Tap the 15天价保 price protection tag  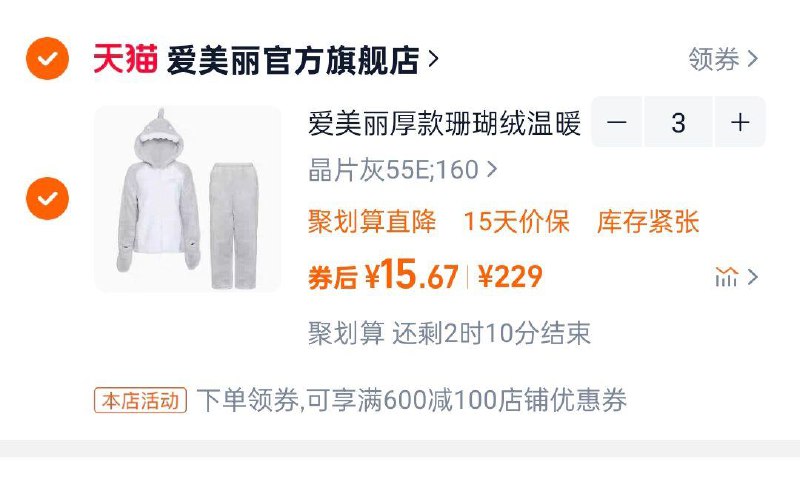[516, 221]
